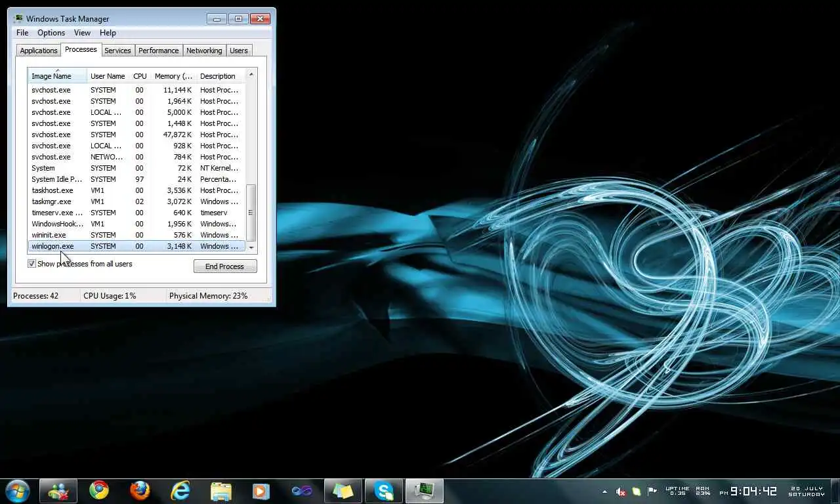840x504 pixels.
Task: Sort by User Name column header
Action: pos(108,76)
